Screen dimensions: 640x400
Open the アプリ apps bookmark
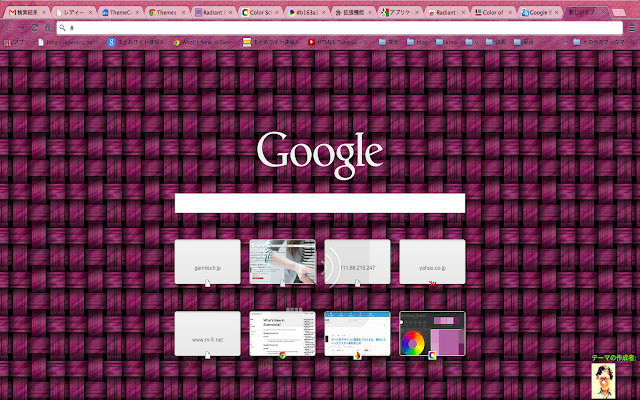click(16, 42)
